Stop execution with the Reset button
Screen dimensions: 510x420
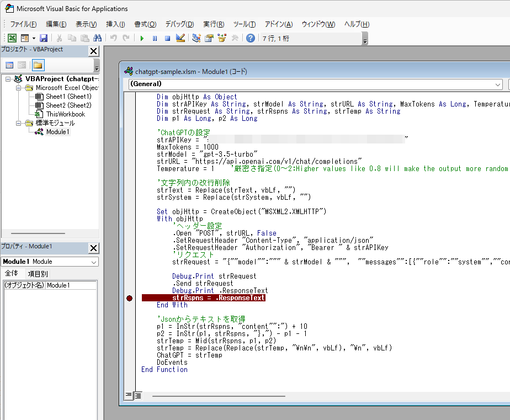point(167,38)
